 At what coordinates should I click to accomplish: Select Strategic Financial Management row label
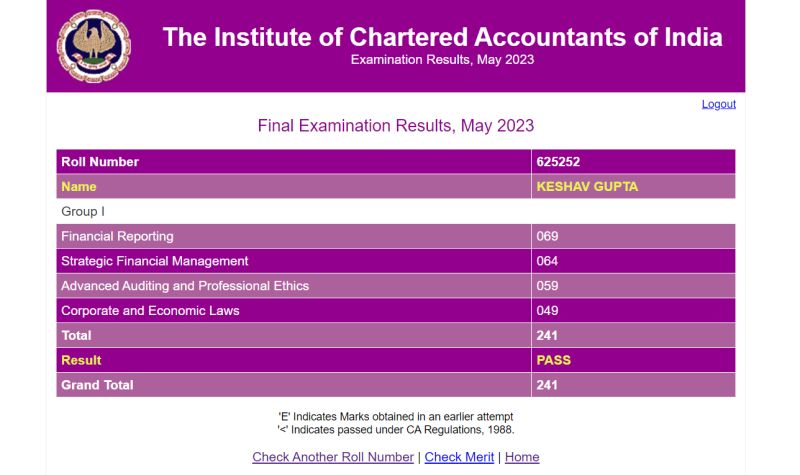coord(294,261)
